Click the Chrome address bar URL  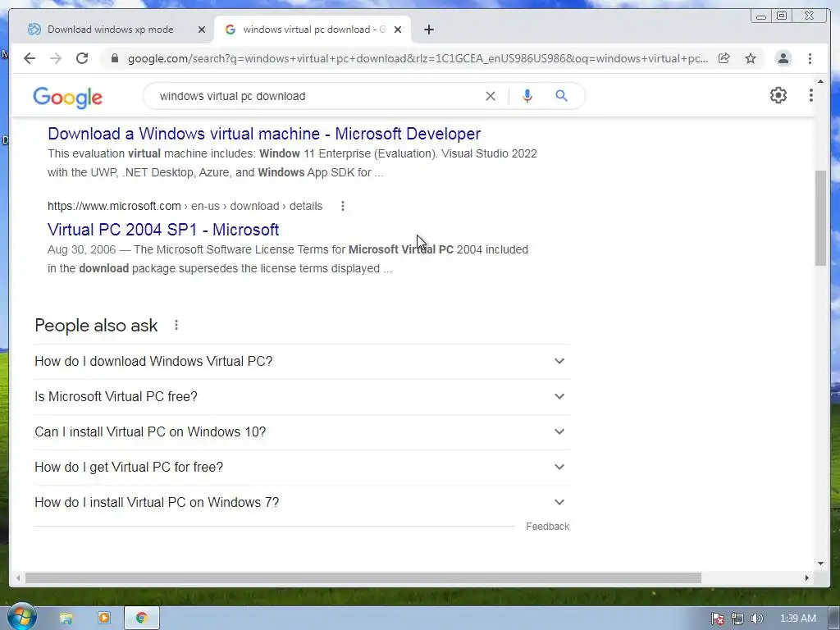pyautogui.click(x=418, y=58)
